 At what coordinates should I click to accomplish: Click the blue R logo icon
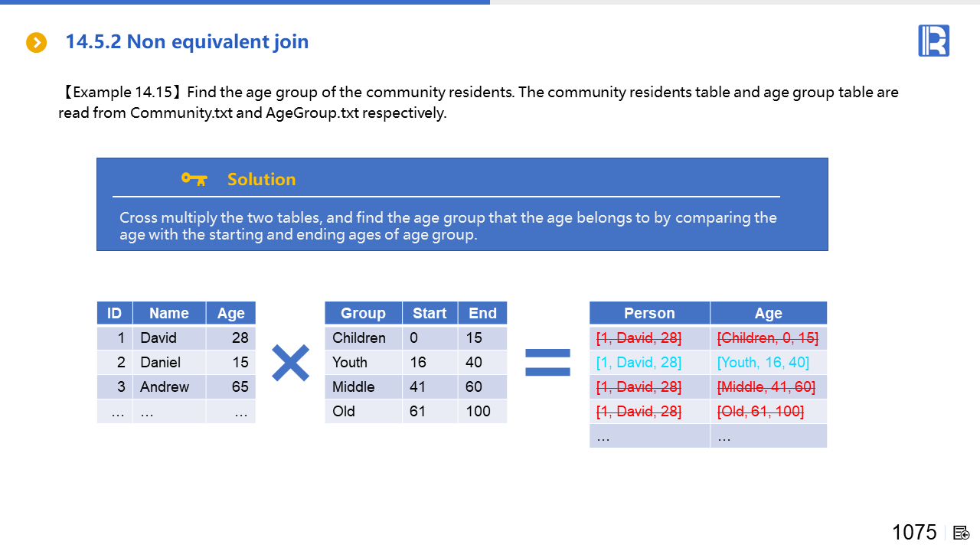tap(933, 41)
